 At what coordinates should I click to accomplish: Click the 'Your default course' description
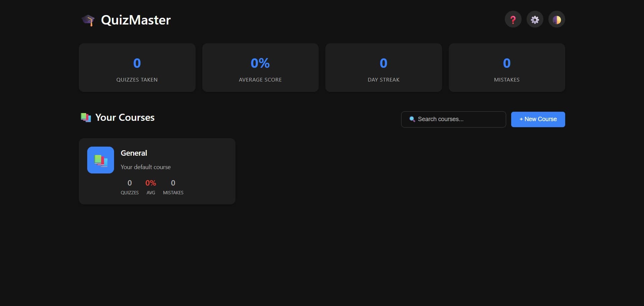tap(146, 167)
